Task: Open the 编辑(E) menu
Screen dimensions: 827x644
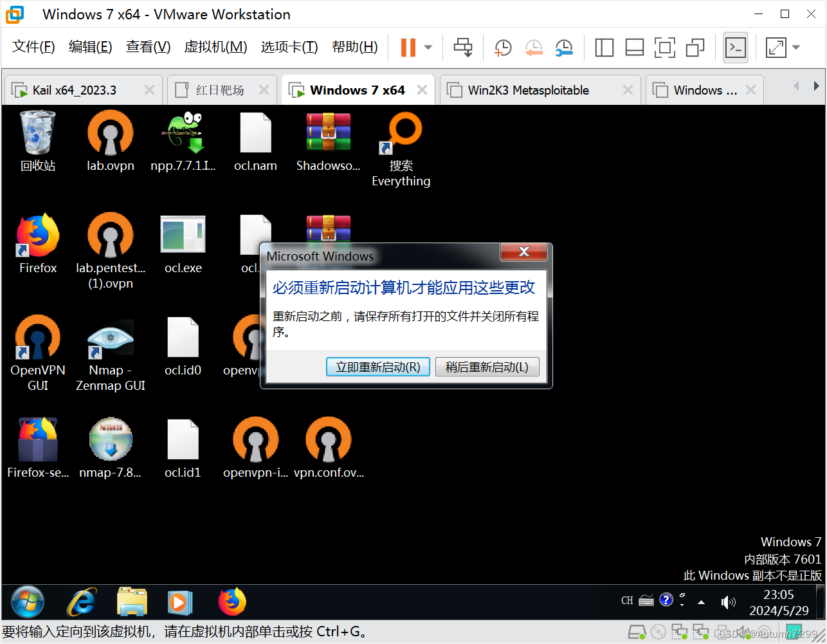Action: pos(90,47)
